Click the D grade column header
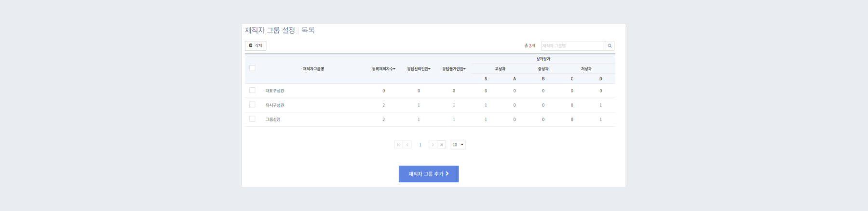Screen dimensions: 868x211 601,79
